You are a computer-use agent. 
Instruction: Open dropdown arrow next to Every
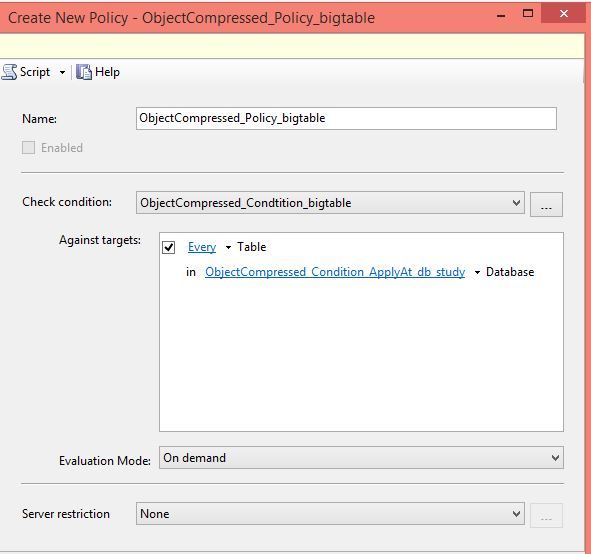tap(228, 248)
